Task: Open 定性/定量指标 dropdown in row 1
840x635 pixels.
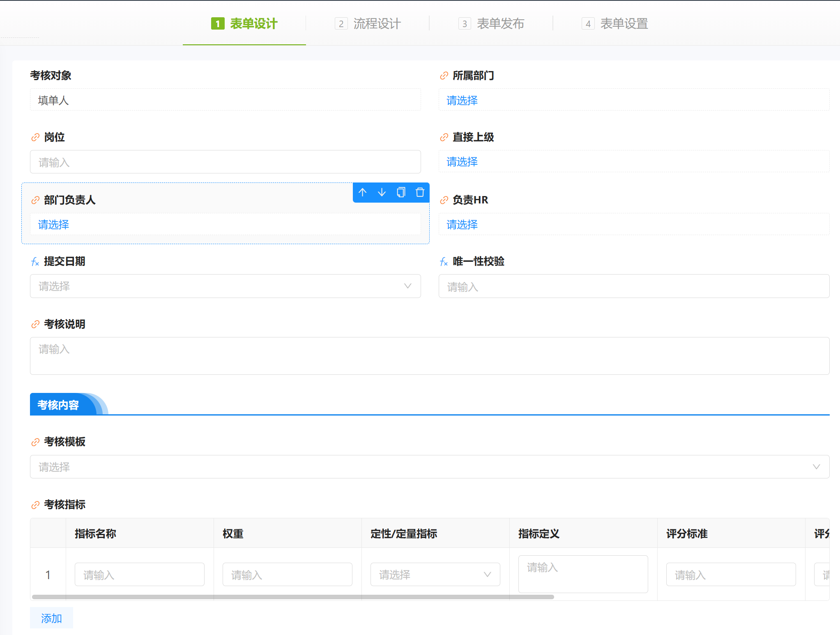Action: [435, 574]
